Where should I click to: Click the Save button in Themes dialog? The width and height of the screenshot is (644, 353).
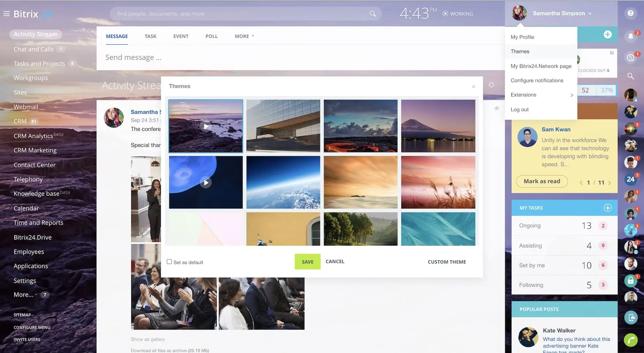(307, 262)
